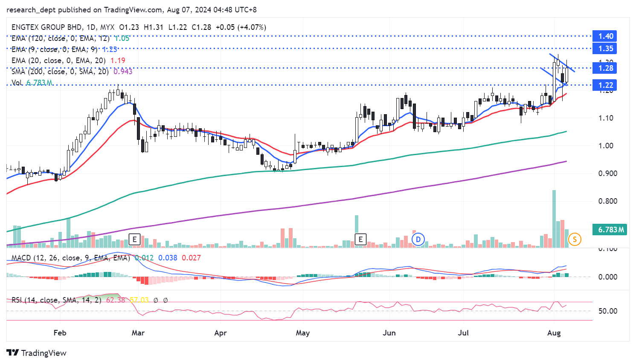Click the 6.783M volume axis label
Screen dimensions: 636x364
pyautogui.click(x=610, y=230)
